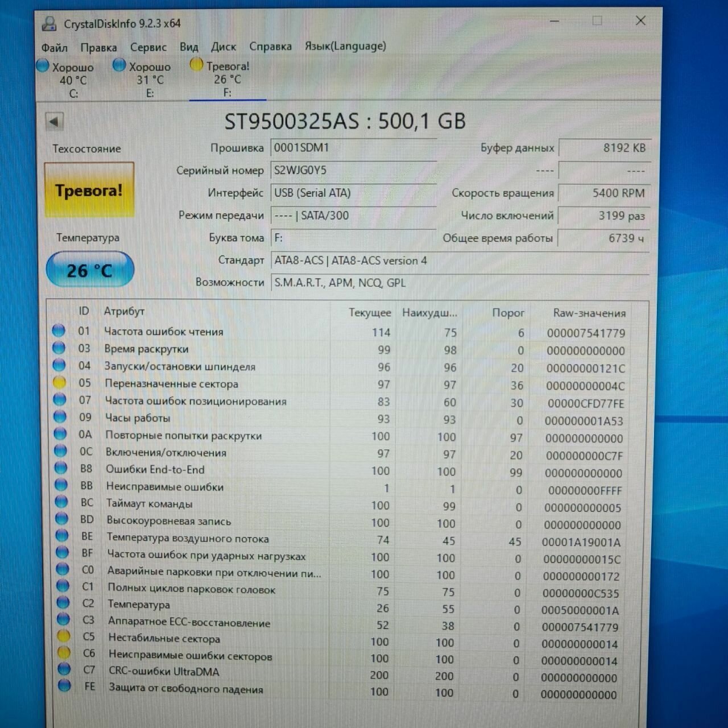
Task: Click the blue status icon of drive E:
Action: 119,65
